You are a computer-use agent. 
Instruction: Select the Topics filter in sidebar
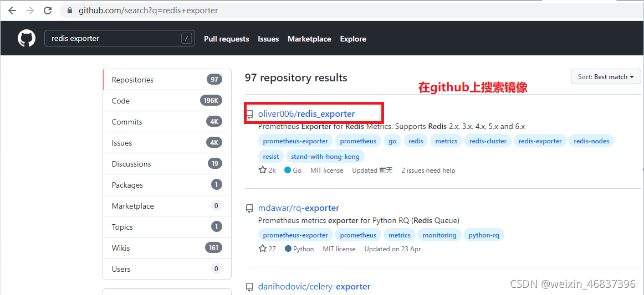167,227
